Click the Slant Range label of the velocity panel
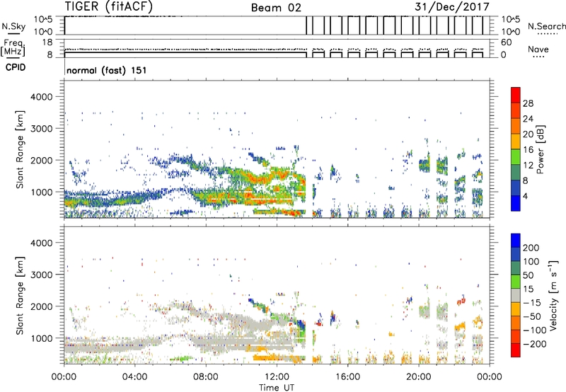 20,296
